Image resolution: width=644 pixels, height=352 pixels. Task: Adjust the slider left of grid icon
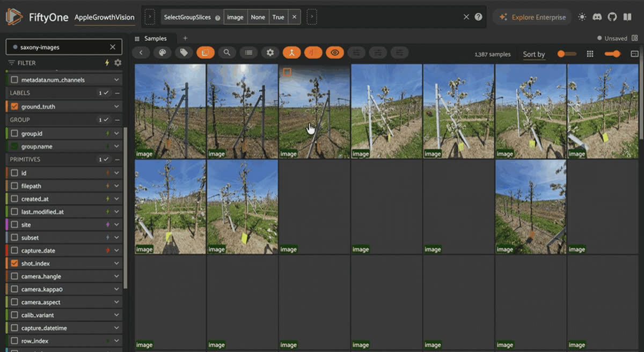point(567,54)
